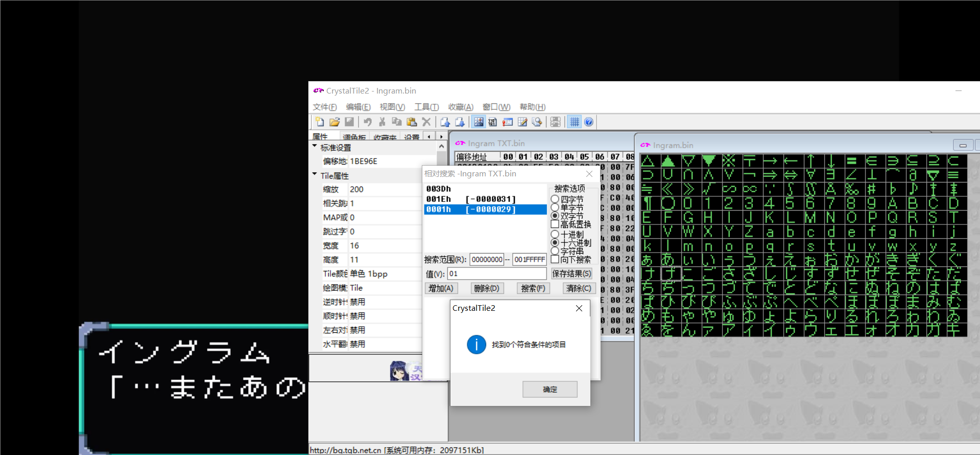Click the 值(V) value input field
This screenshot has width=980, height=455.
point(497,274)
